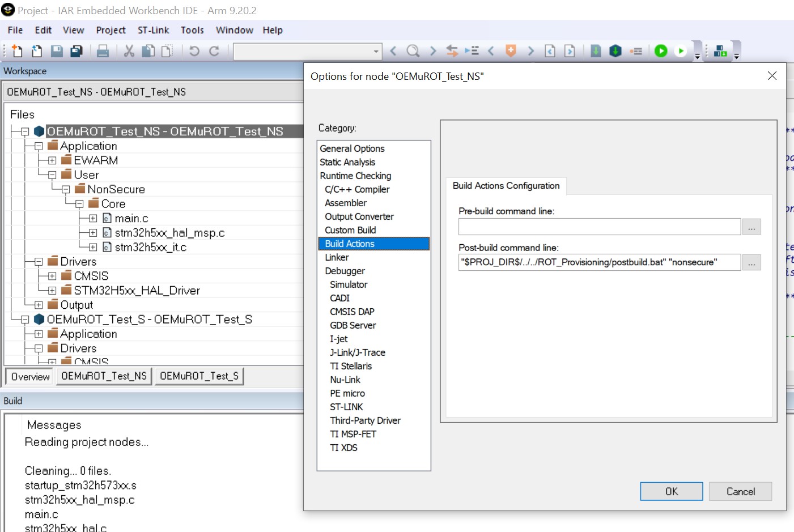Click the Save All toolbar icon

pos(77,51)
